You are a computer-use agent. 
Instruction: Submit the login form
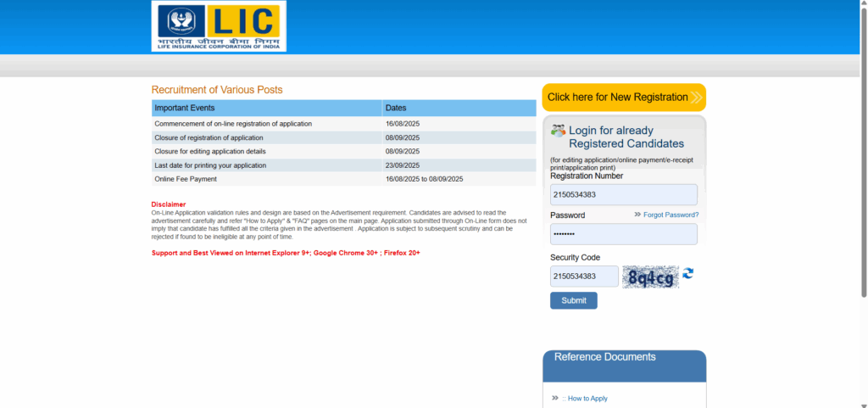pos(574,300)
